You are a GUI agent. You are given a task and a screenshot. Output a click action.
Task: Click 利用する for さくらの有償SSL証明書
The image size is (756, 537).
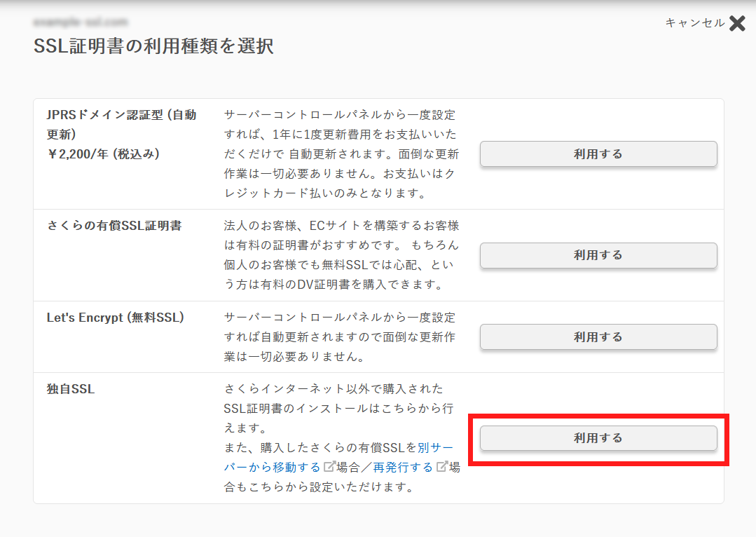click(x=598, y=255)
